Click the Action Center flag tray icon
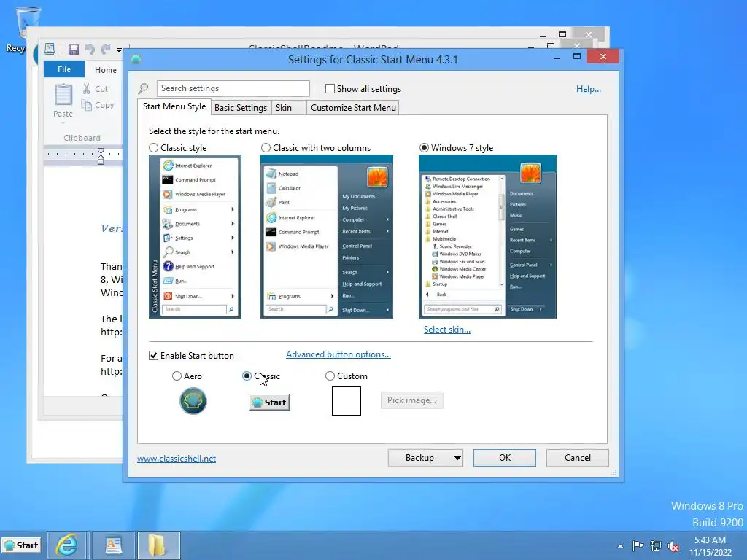Screen dimensions: 747x560 pyautogui.click(x=638, y=545)
